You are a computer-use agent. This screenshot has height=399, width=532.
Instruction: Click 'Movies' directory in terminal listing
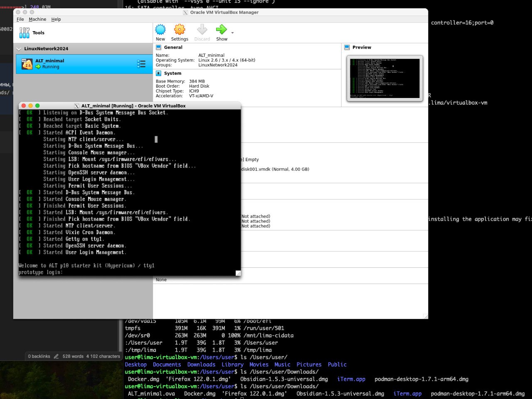coord(259,365)
